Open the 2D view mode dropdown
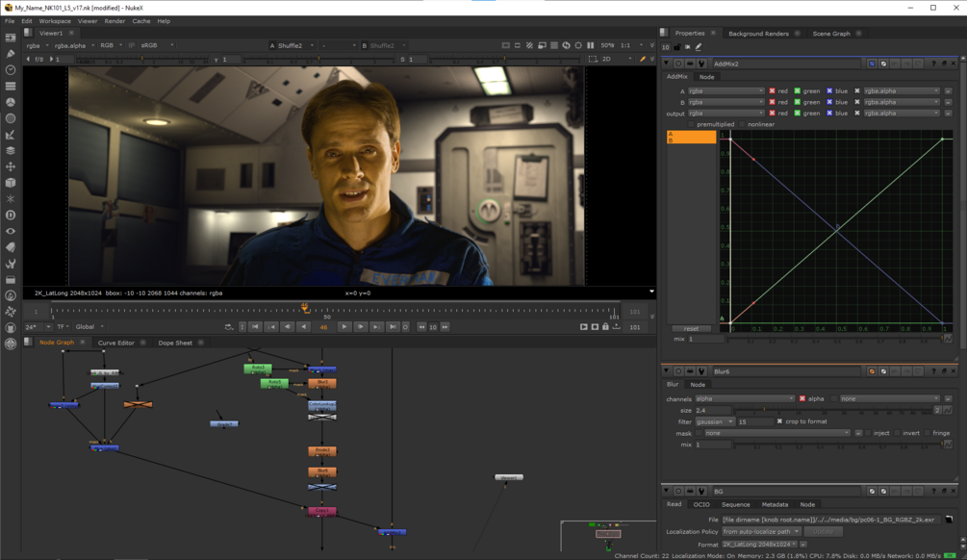Screen dimensions: 967x560 617,60
